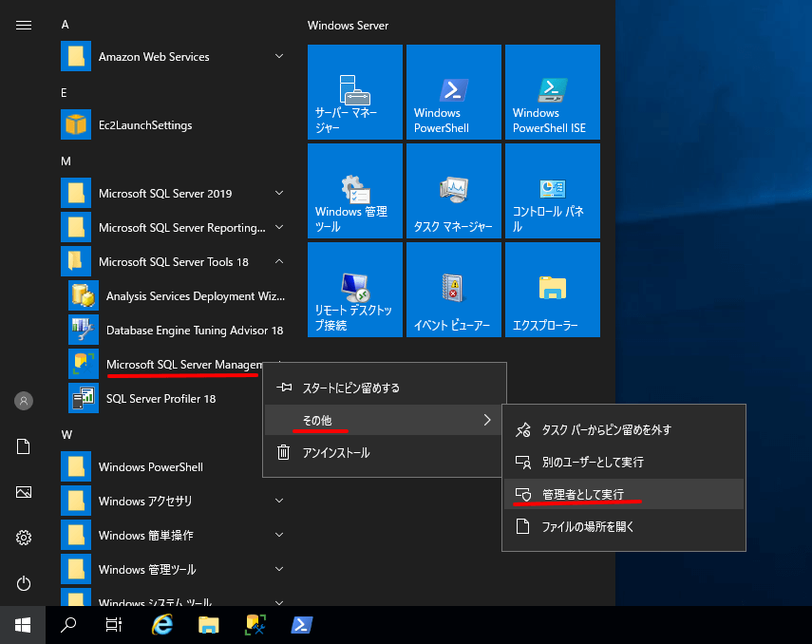Launch Internet Explorer from the taskbar
Viewport: 812px width, 644px height.
point(162,625)
